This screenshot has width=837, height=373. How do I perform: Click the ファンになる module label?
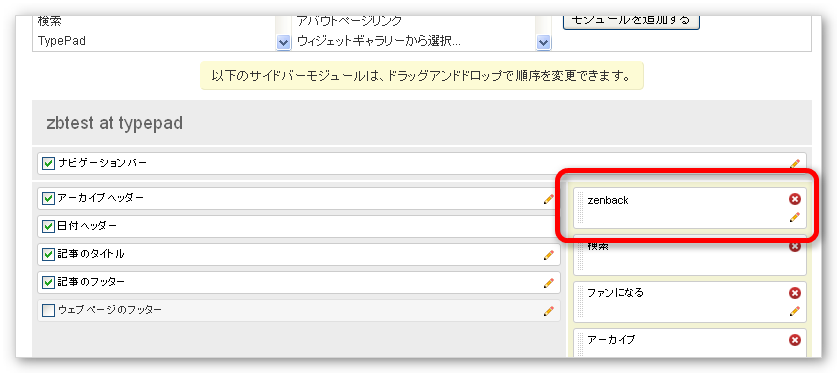point(615,292)
